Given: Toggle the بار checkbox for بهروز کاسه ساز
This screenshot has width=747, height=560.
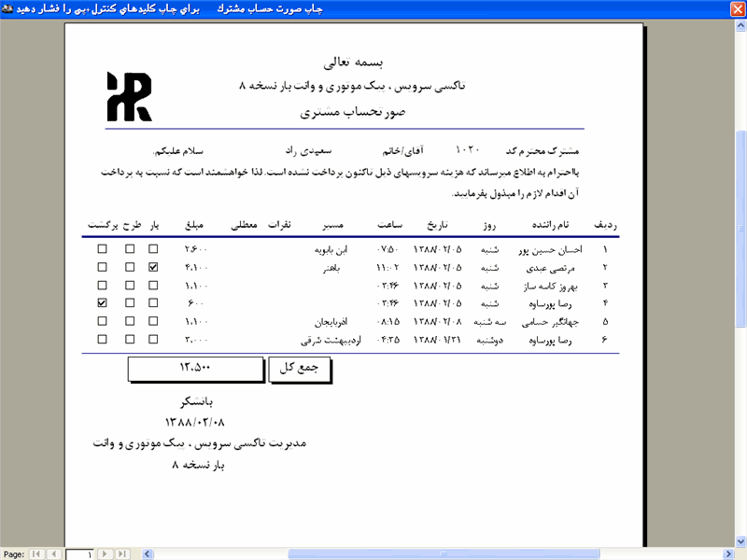Looking at the screenshot, I should click(x=153, y=286).
